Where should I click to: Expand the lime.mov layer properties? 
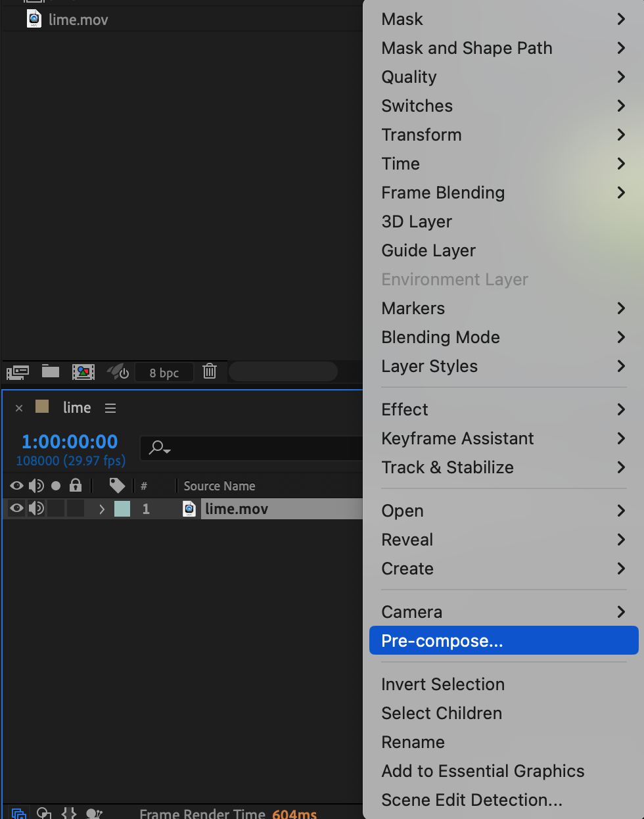(101, 509)
